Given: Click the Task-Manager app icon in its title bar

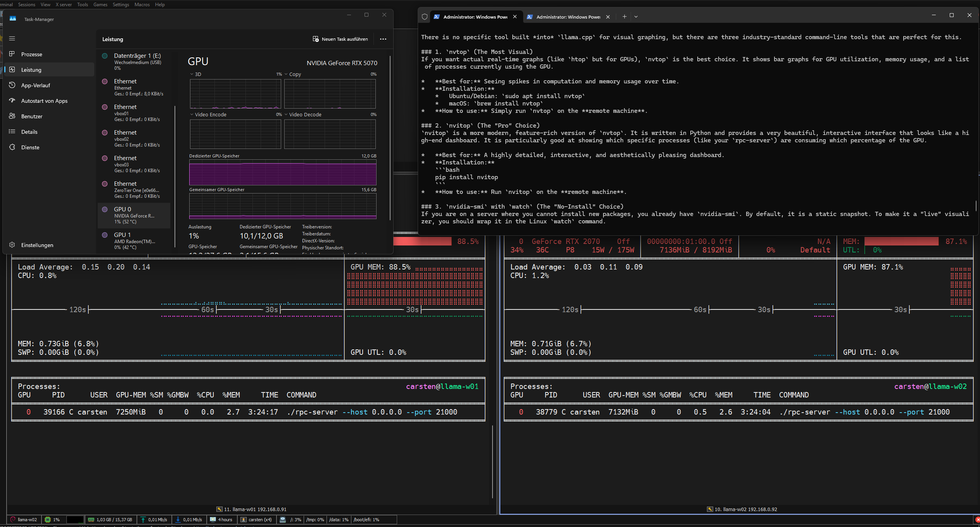Looking at the screenshot, I should point(13,19).
